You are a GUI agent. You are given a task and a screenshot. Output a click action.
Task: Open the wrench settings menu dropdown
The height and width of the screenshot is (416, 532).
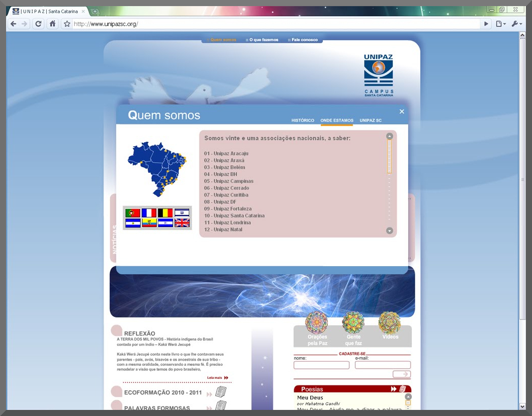point(517,24)
